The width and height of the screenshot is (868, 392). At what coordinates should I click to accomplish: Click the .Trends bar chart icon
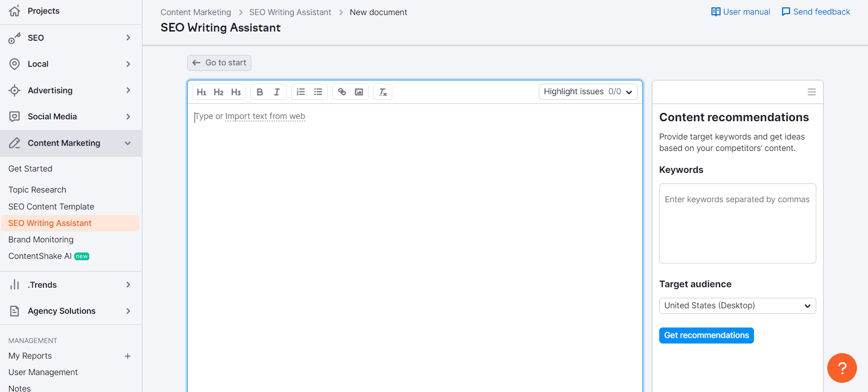(x=15, y=285)
